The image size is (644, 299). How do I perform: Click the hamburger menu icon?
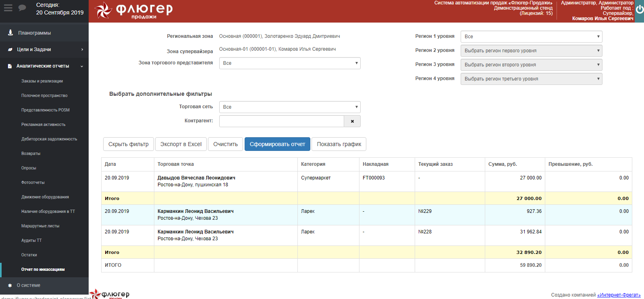(x=8, y=8)
